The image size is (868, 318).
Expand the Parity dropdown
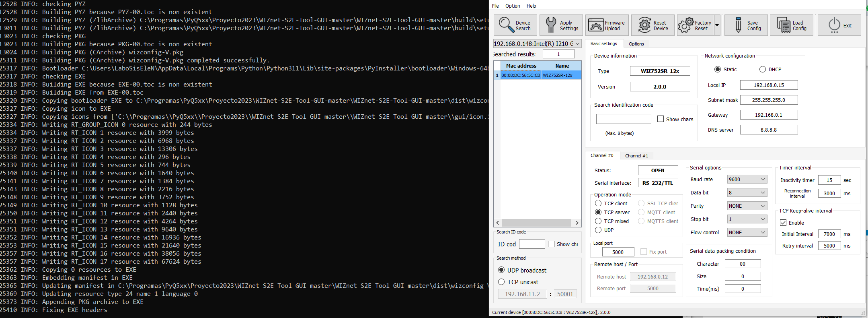coord(747,206)
